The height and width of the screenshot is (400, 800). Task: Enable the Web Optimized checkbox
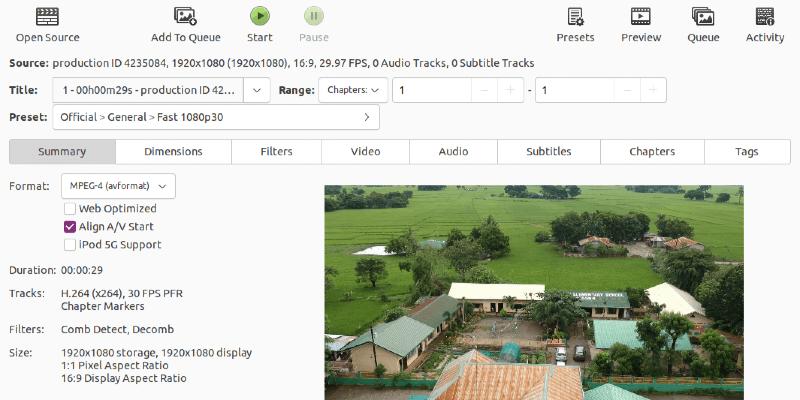pos(70,208)
